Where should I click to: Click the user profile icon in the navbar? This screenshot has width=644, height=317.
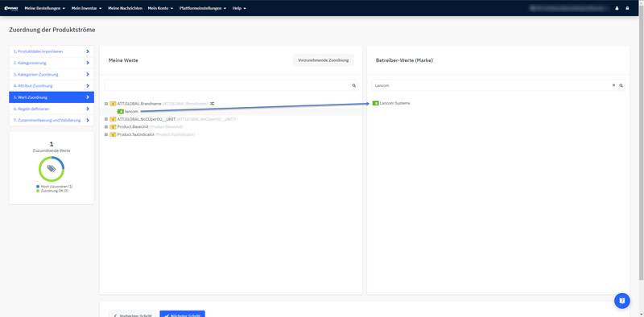(617, 8)
